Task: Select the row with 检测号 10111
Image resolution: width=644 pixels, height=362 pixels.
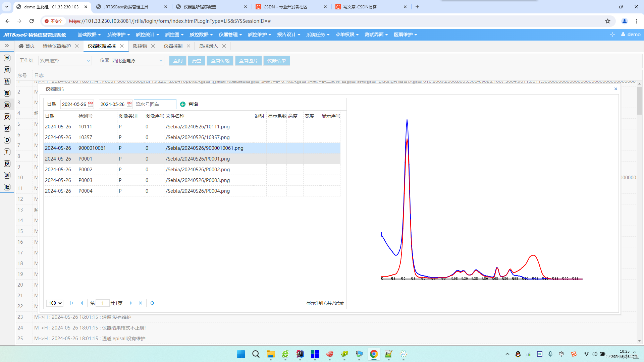Action: pos(192,127)
